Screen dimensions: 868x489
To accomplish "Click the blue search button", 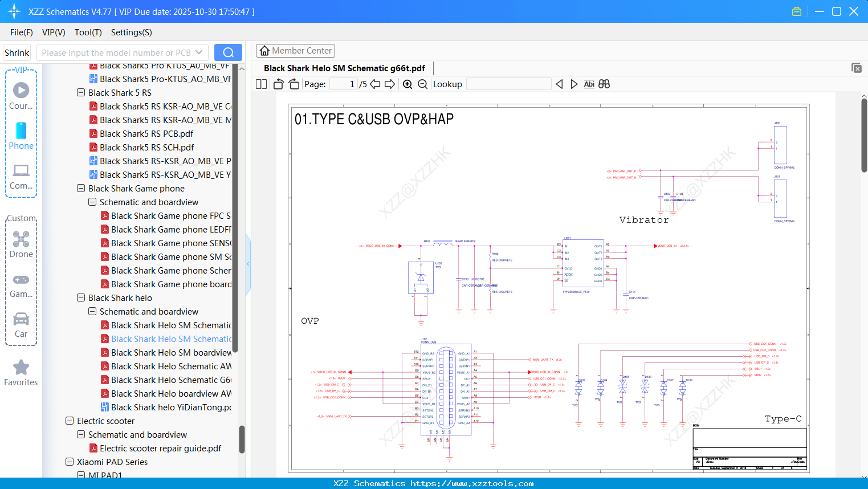I will [228, 52].
